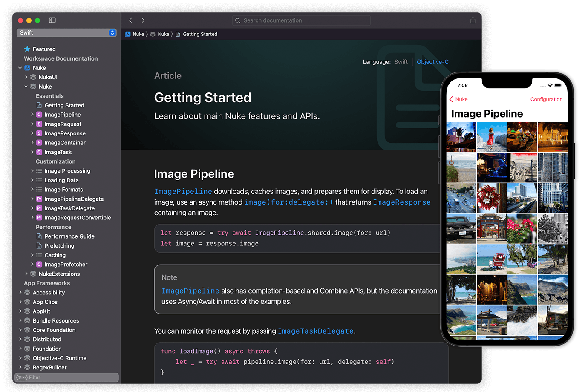Tap Configuration on the iPhone screen
Screen dimensions: 588x392
tap(546, 99)
